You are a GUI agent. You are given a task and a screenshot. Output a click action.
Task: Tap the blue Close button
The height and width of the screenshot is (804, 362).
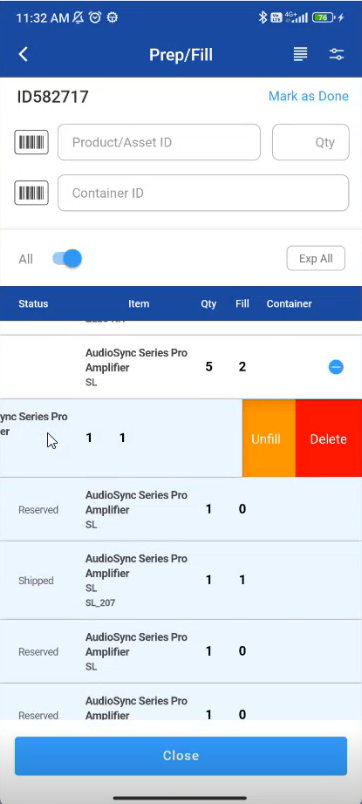click(x=181, y=756)
